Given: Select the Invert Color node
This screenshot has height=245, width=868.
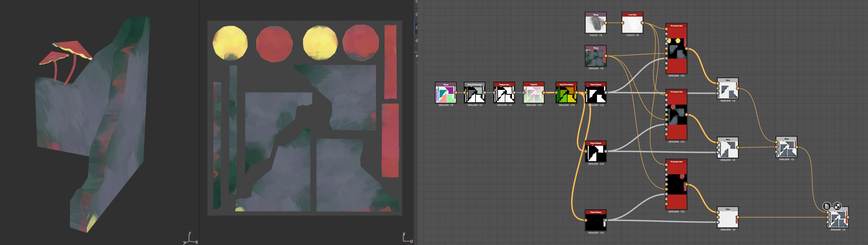Looking at the screenshot, I should click(x=633, y=23).
